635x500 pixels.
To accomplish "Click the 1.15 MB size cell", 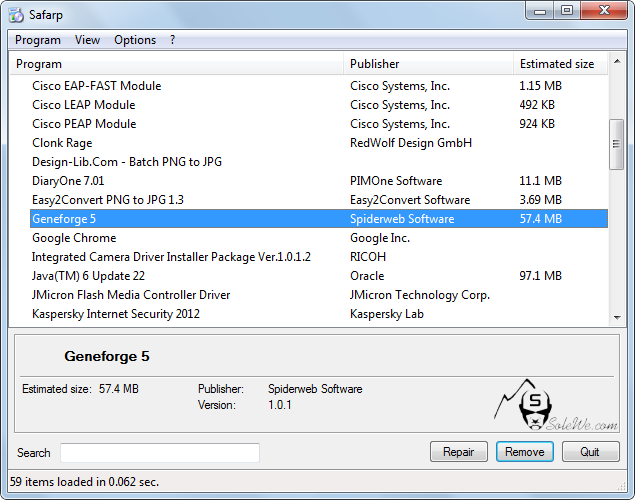I will point(541,86).
